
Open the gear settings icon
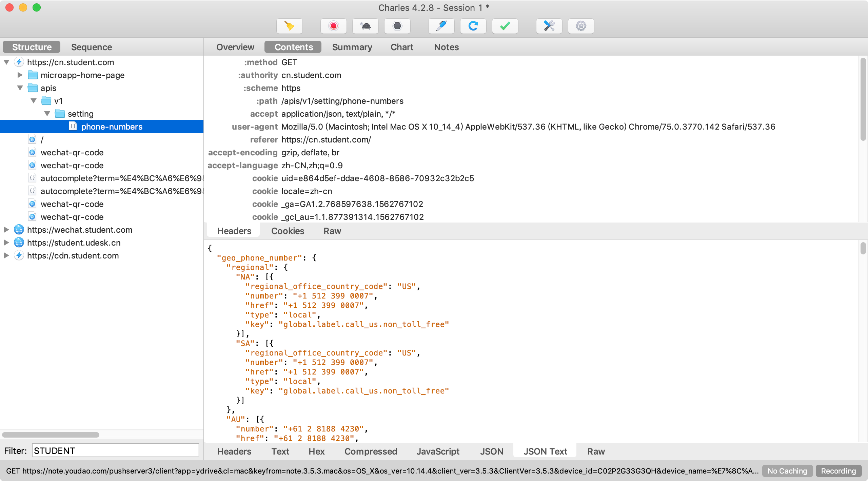tap(581, 26)
